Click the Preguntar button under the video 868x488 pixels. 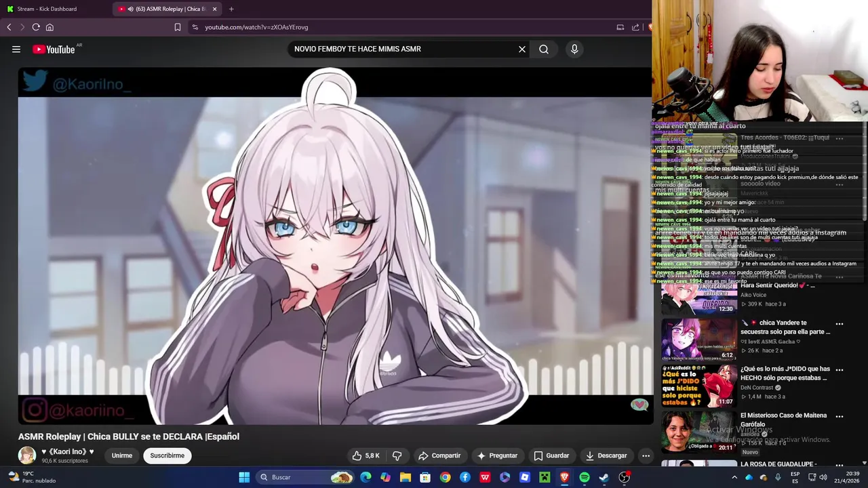click(497, 455)
